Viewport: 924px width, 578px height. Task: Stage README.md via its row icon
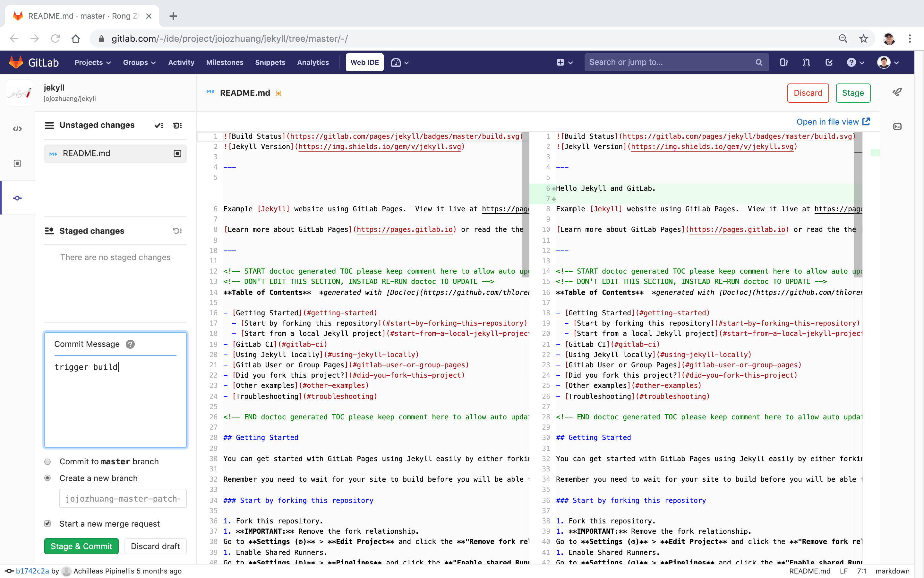point(177,153)
